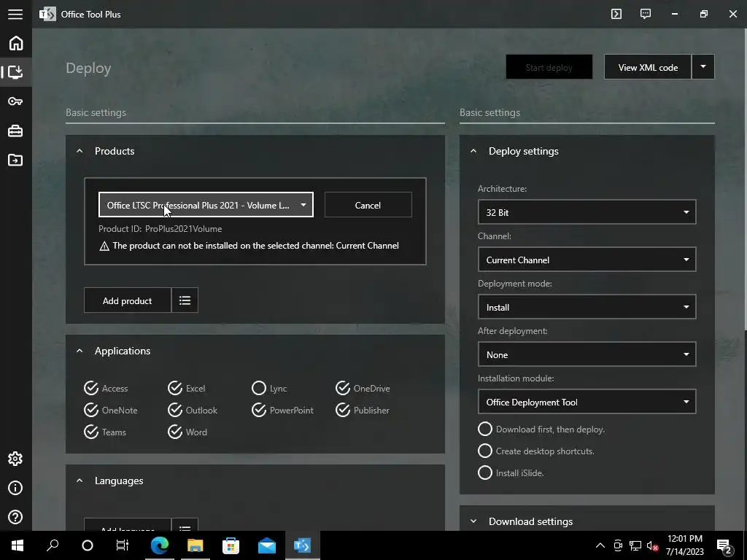747x560 pixels.
Task: Open File Explorer from taskbar
Action: [195, 545]
